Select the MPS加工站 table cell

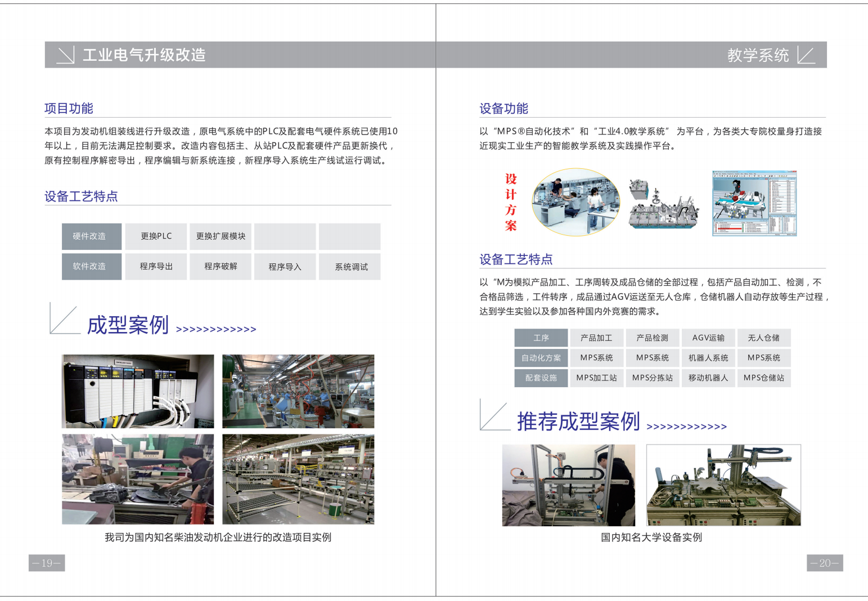pyautogui.click(x=597, y=378)
